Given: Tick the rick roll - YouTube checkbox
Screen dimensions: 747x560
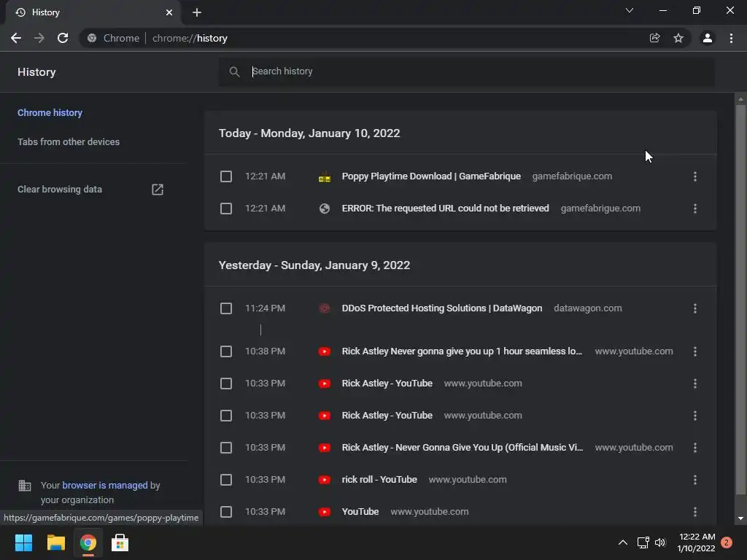Looking at the screenshot, I should click(226, 480).
